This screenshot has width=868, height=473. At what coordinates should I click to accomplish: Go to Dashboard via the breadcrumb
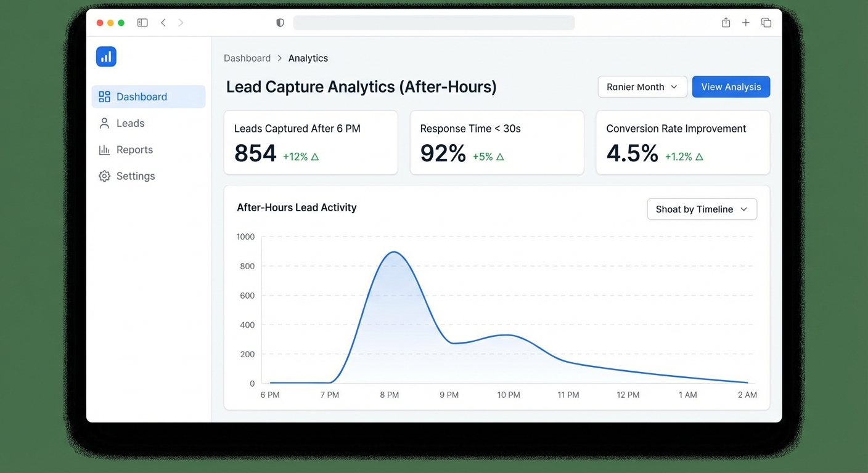[x=247, y=58]
